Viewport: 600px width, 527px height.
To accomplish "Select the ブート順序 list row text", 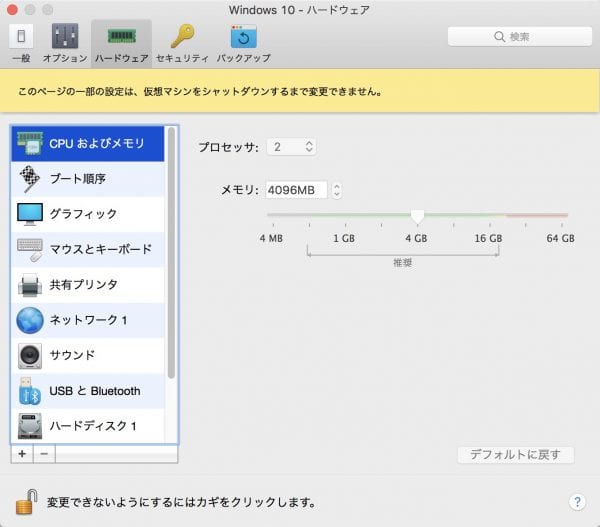I will [x=78, y=179].
